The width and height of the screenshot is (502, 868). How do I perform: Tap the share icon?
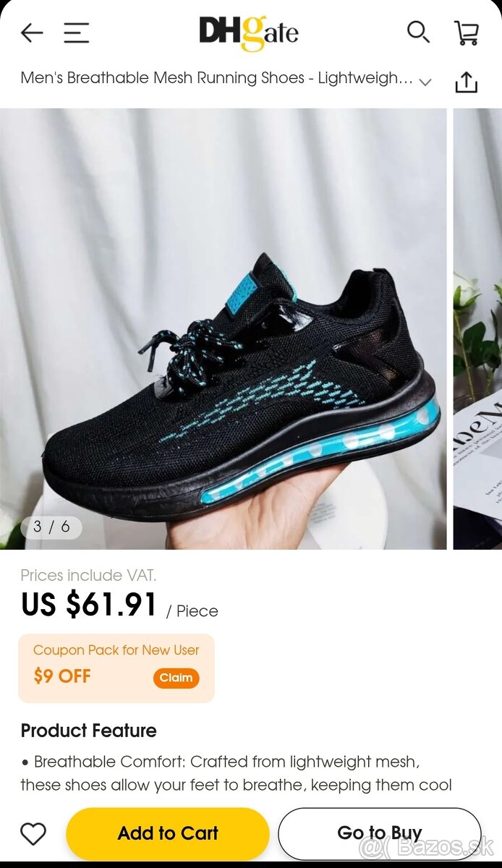click(467, 82)
